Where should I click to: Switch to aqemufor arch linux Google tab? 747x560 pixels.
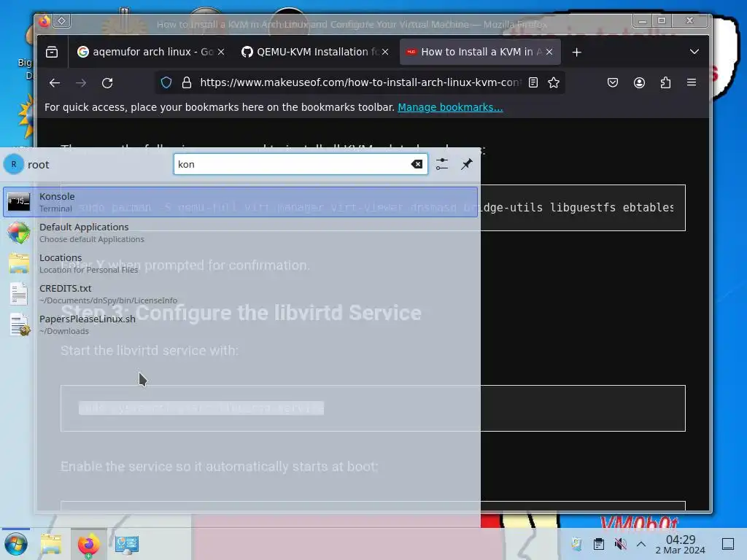pyautogui.click(x=152, y=52)
